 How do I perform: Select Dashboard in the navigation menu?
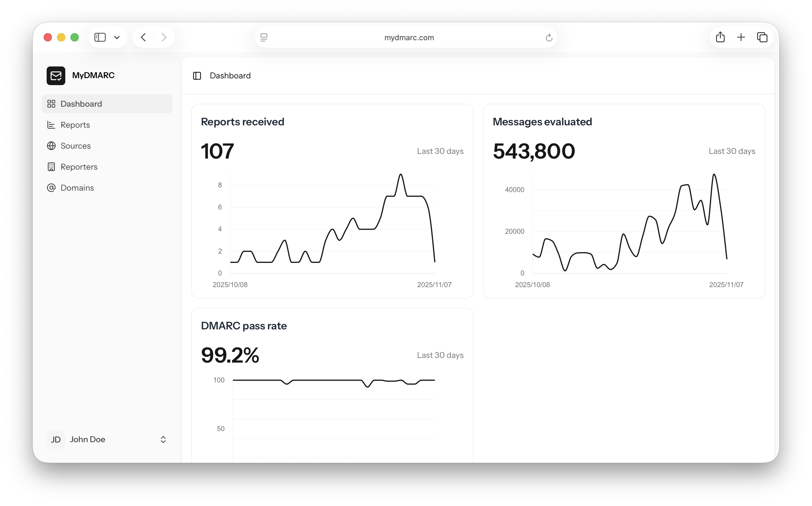81,103
